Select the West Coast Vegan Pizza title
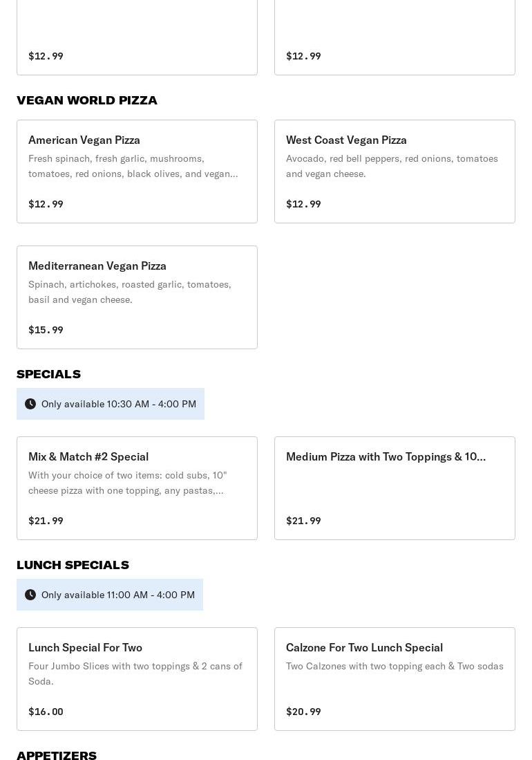The image size is (532, 760). [346, 140]
